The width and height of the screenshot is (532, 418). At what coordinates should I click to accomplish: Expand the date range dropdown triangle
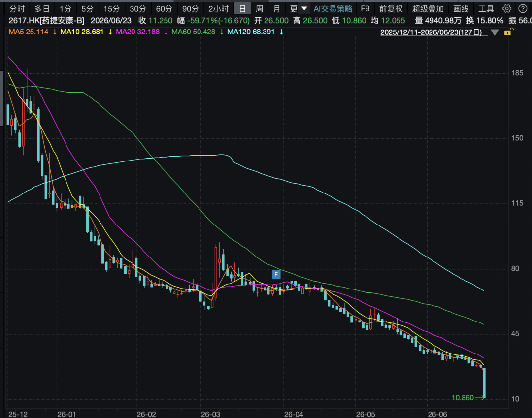[495, 32]
